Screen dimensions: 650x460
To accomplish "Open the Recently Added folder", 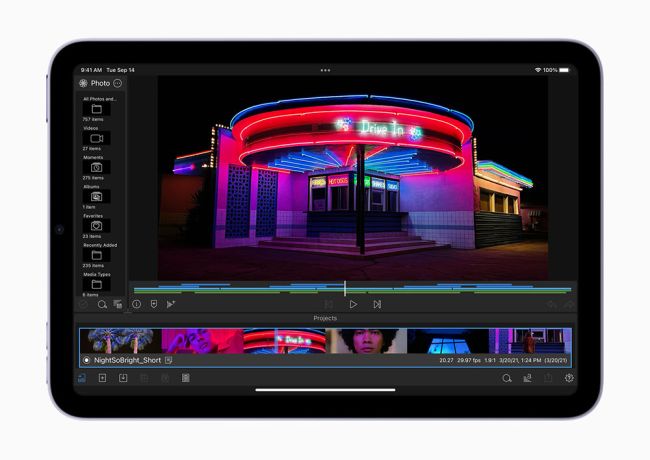I will point(97,255).
